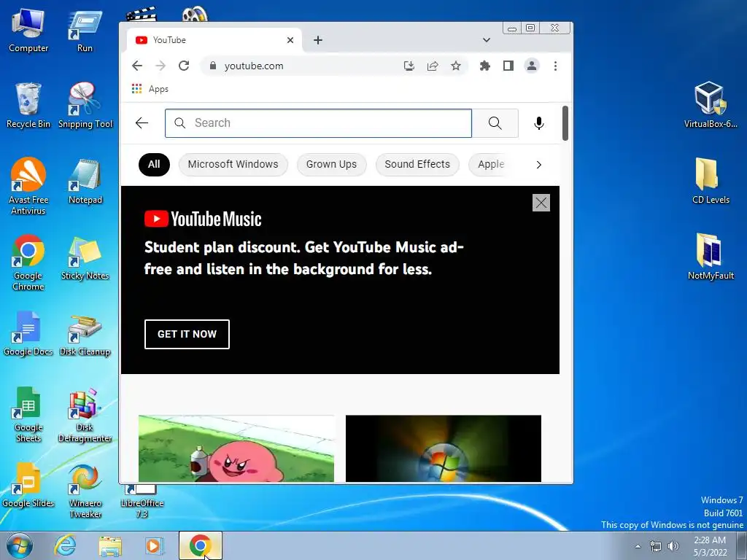Select Google Sheets desktop shortcut
Image resolution: width=747 pixels, height=560 pixels.
point(28,414)
